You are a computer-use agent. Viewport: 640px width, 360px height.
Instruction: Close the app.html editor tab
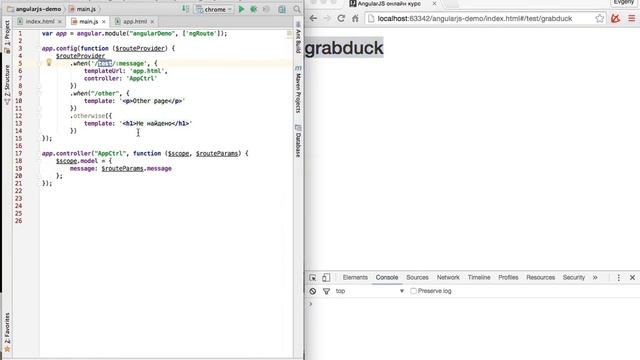(152, 22)
